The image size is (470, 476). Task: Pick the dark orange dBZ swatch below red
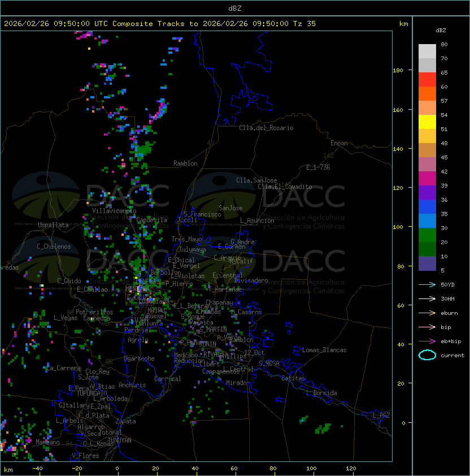click(427, 94)
